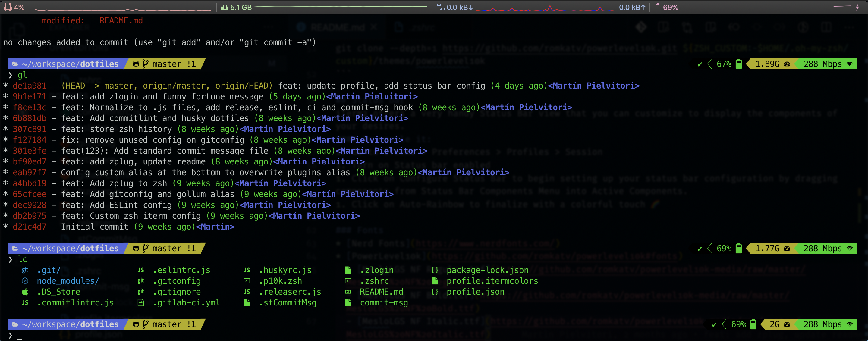Click commit hash eab97f7
The image size is (868, 341).
tap(29, 172)
